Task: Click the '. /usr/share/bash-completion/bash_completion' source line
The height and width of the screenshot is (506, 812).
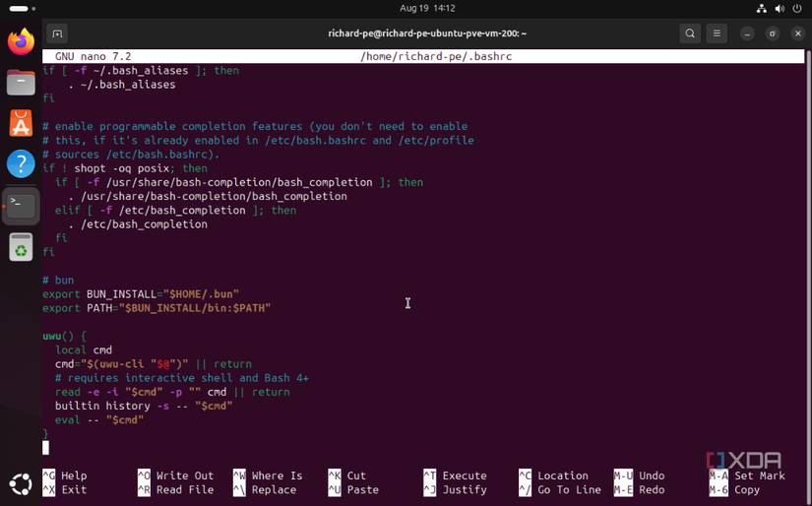Action: click(207, 196)
